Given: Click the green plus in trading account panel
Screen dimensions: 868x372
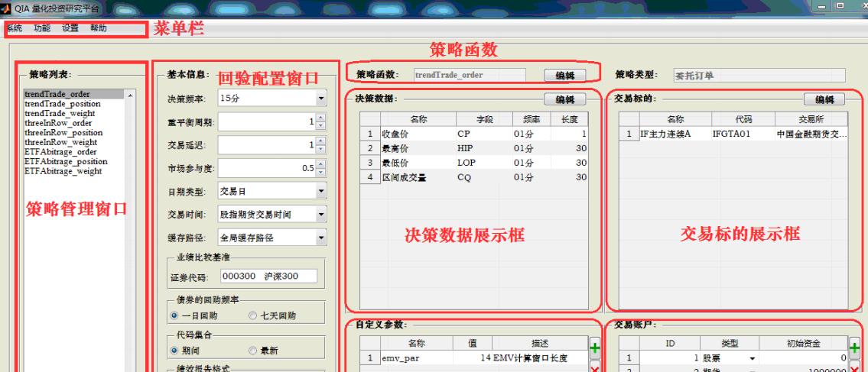Looking at the screenshot, I should pyautogui.click(x=854, y=347).
